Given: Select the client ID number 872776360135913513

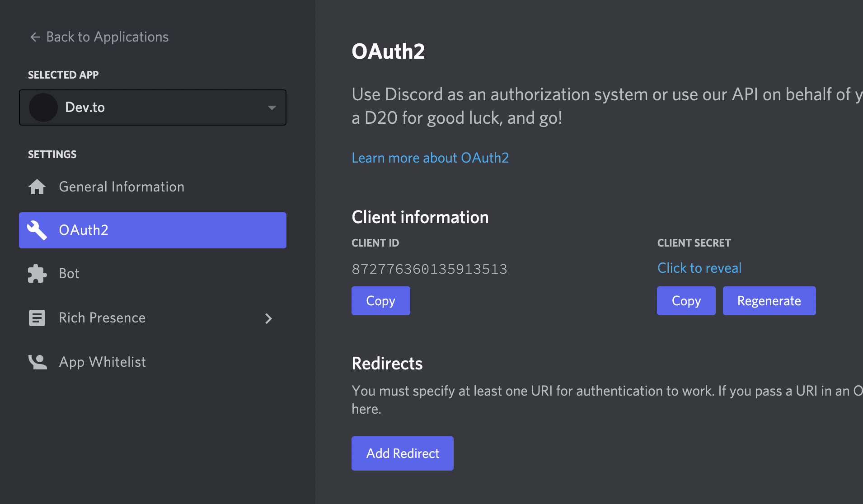Looking at the screenshot, I should (x=429, y=269).
